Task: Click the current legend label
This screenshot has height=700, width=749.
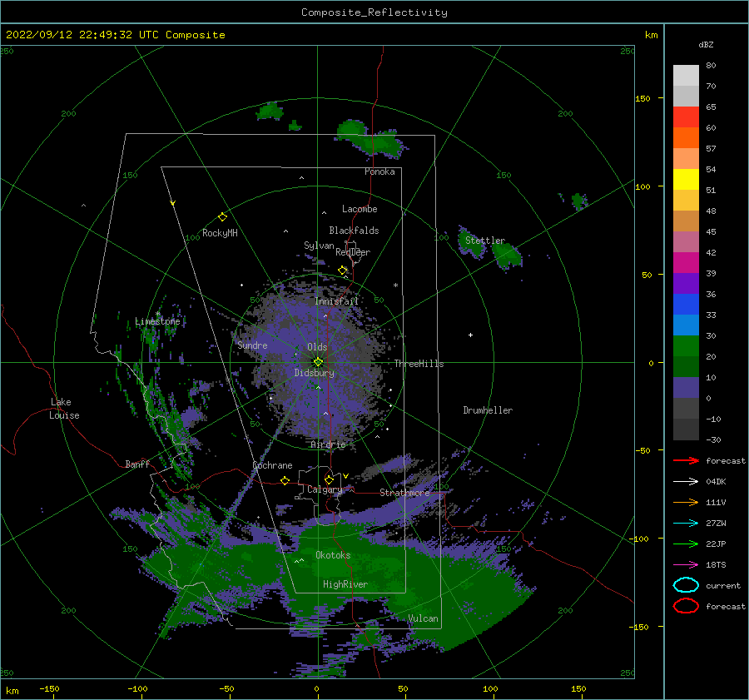Action: (722, 586)
